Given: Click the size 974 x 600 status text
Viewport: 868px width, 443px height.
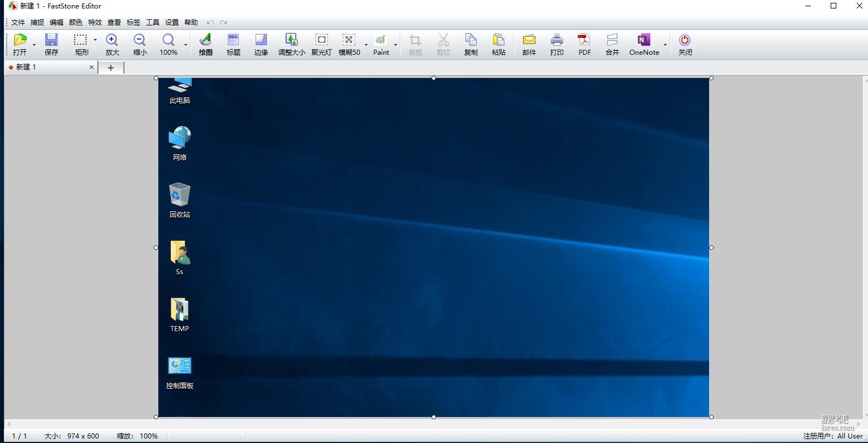Looking at the screenshot, I should [x=72, y=436].
